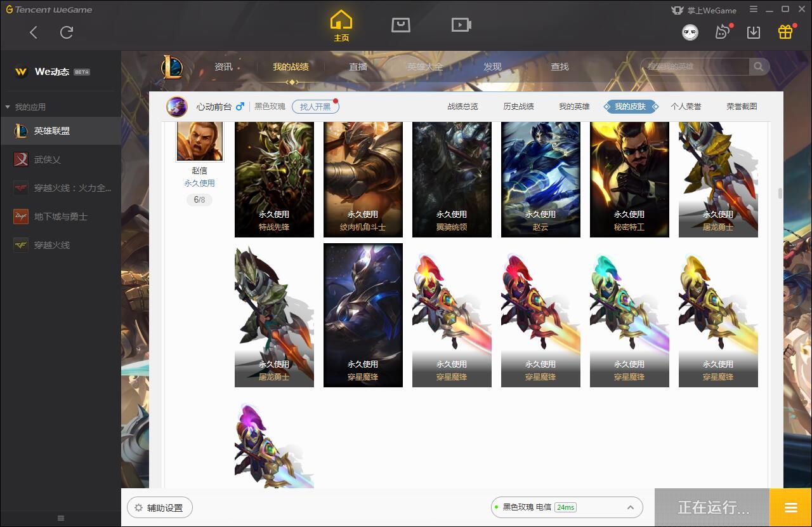Open the video player icon in the top bar
This screenshot has width=812, height=527.
(461, 25)
